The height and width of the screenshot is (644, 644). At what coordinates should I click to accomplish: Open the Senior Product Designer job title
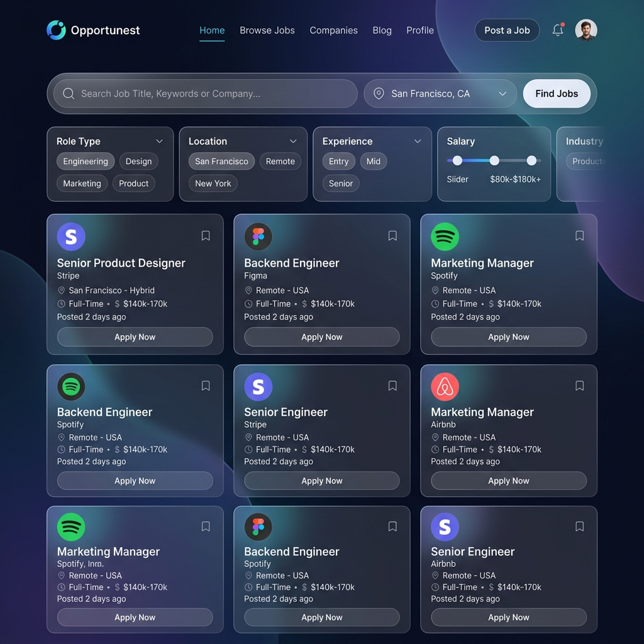tap(121, 263)
